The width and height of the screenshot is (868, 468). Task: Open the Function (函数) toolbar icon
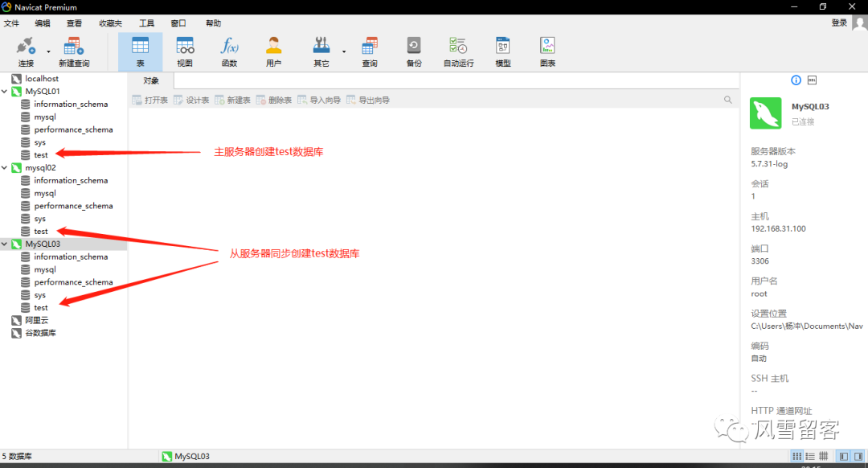click(x=229, y=52)
